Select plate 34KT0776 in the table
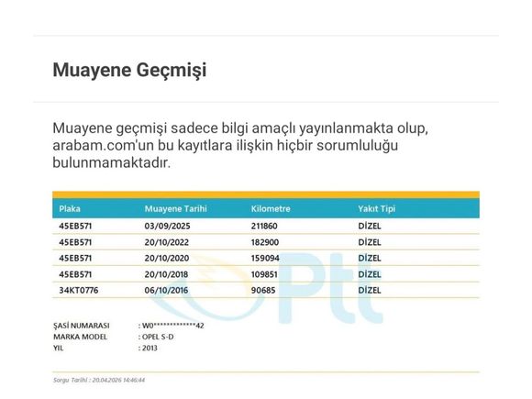The height and width of the screenshot is (399, 532). point(78,290)
